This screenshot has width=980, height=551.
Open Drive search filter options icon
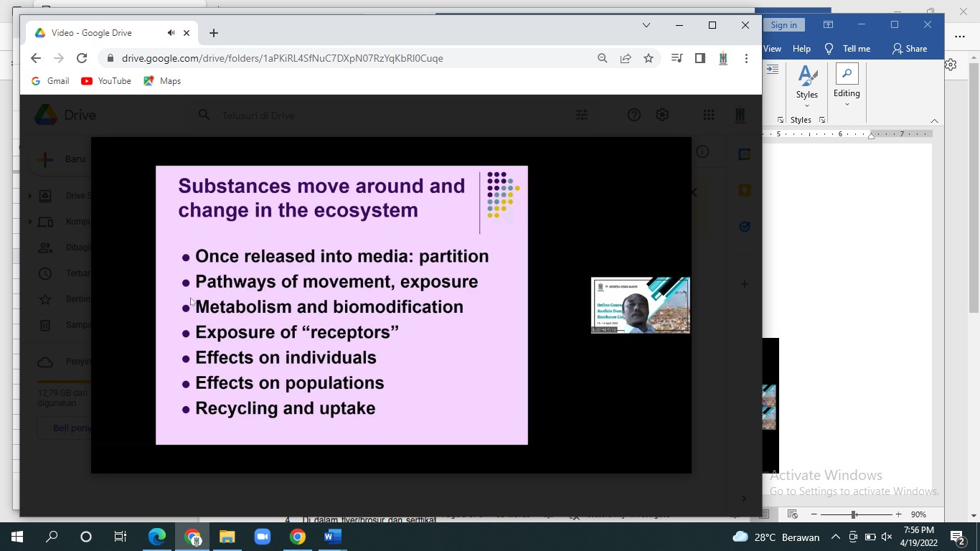[582, 115]
